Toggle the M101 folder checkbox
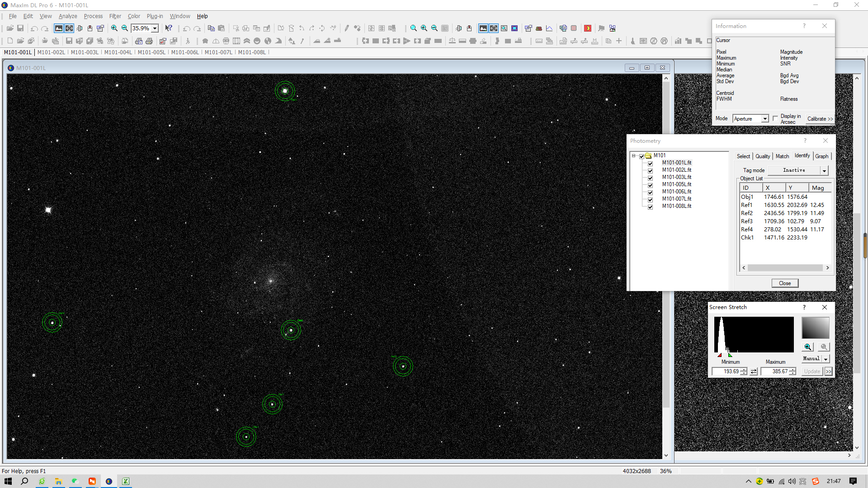868x488 pixels. pos(641,156)
